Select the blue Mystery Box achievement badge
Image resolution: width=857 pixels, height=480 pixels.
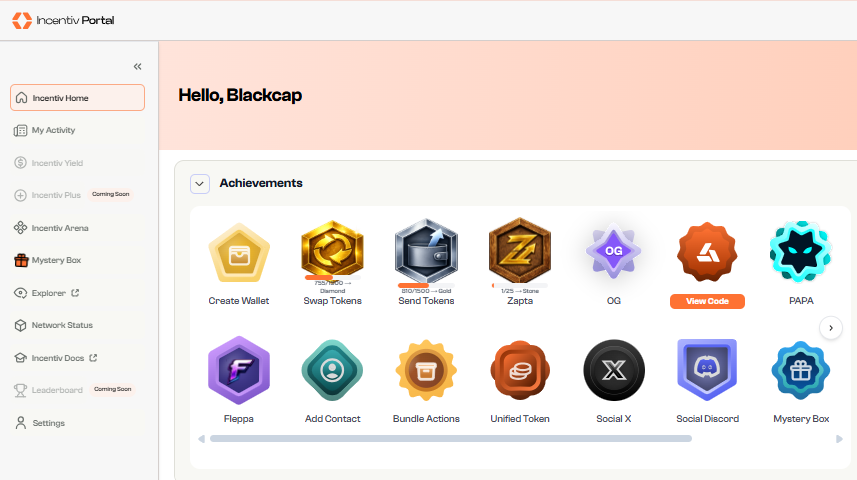coord(801,371)
